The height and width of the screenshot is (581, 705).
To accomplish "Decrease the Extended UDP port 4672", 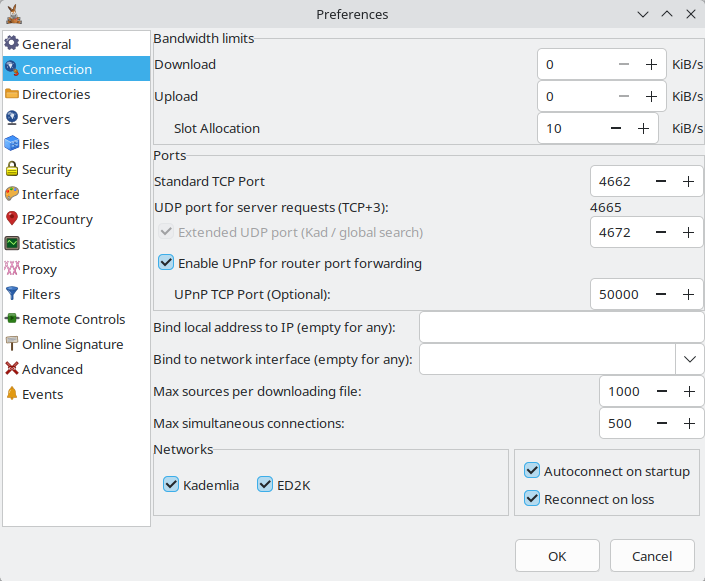I will pyautogui.click(x=661, y=232).
